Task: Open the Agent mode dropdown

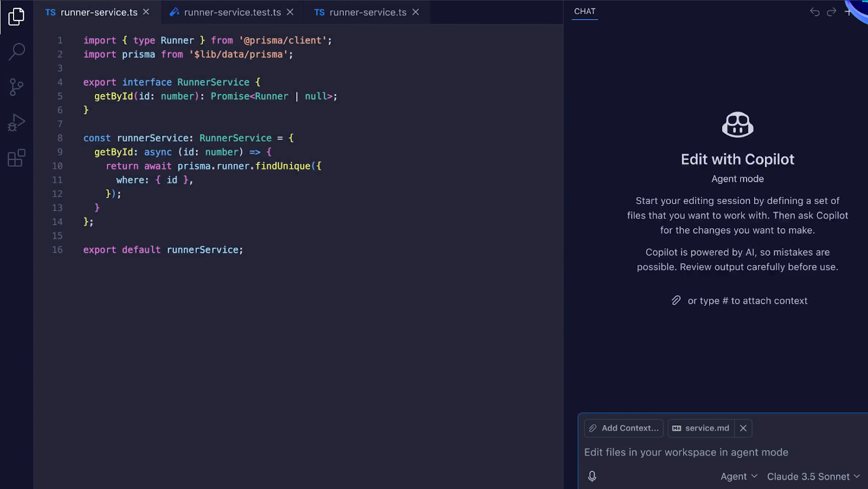Action: [x=738, y=476]
